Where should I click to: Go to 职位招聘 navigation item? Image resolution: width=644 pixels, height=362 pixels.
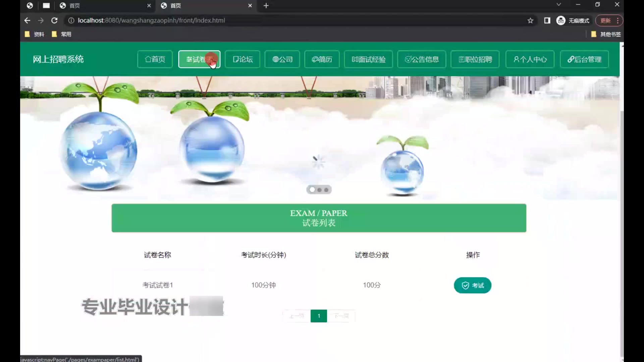(x=475, y=59)
